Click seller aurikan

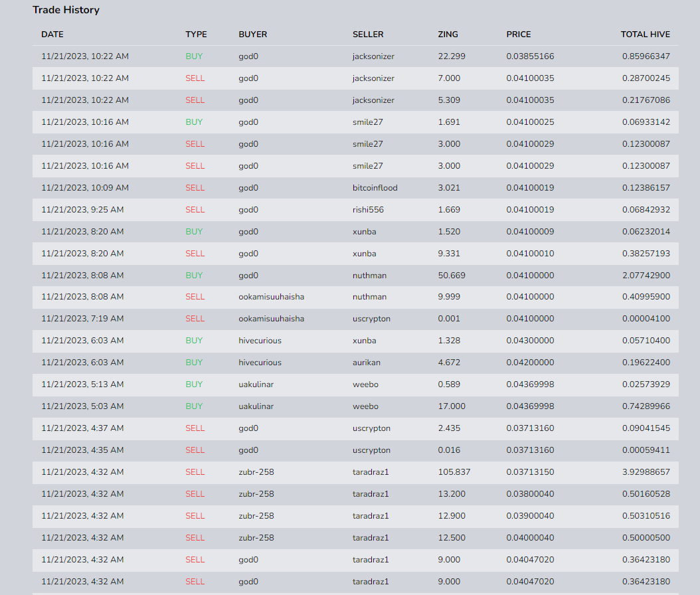pos(367,363)
